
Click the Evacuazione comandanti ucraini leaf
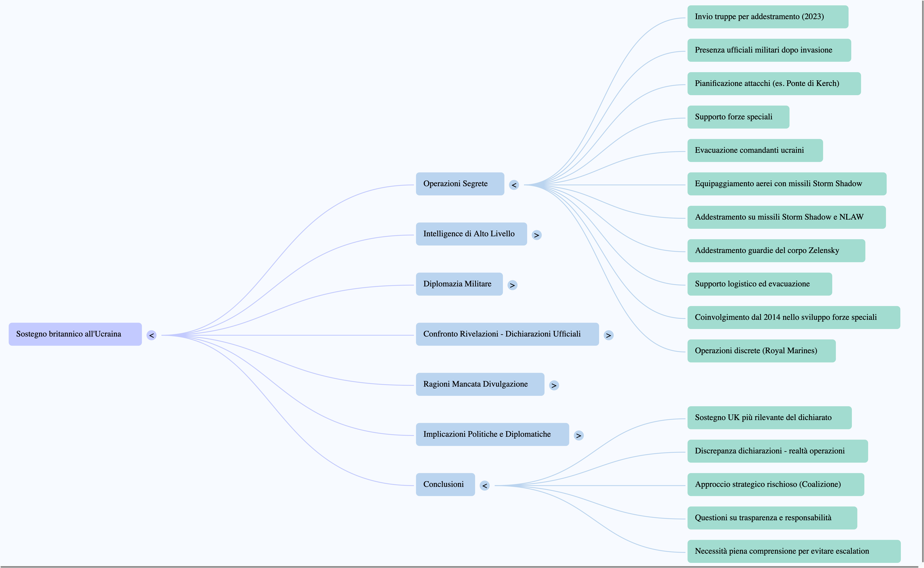pos(755,150)
